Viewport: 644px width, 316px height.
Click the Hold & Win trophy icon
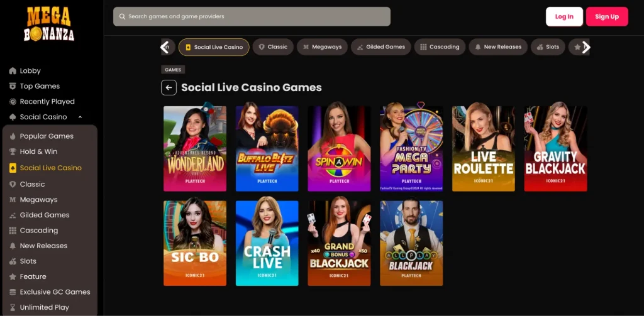13,151
